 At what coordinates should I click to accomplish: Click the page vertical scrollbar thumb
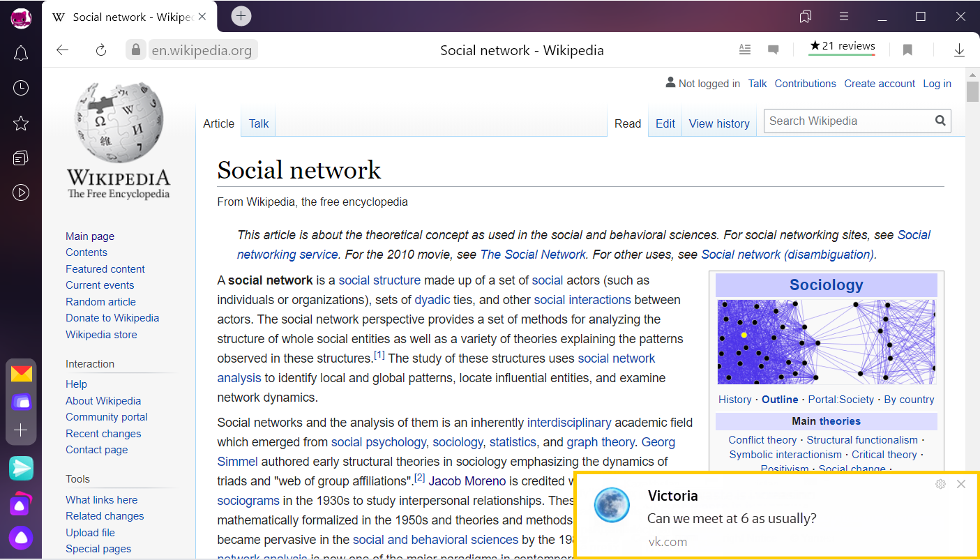point(972,93)
